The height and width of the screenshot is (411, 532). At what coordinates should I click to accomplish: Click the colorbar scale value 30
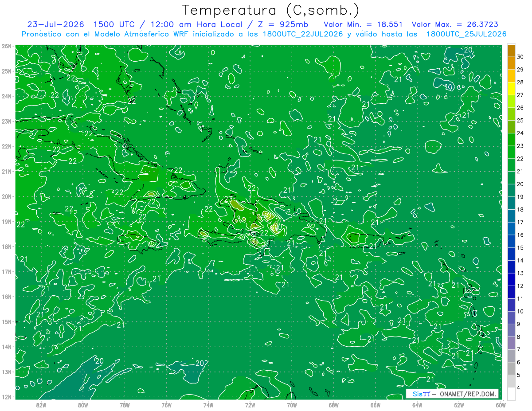coord(520,57)
